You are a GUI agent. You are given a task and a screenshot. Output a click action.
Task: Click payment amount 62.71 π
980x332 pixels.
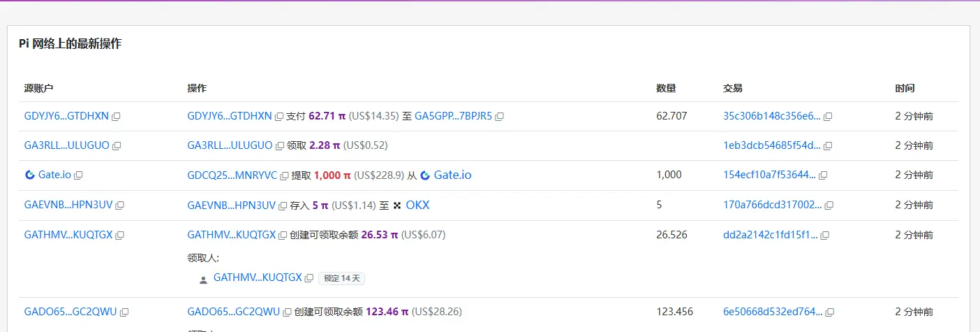pos(327,116)
